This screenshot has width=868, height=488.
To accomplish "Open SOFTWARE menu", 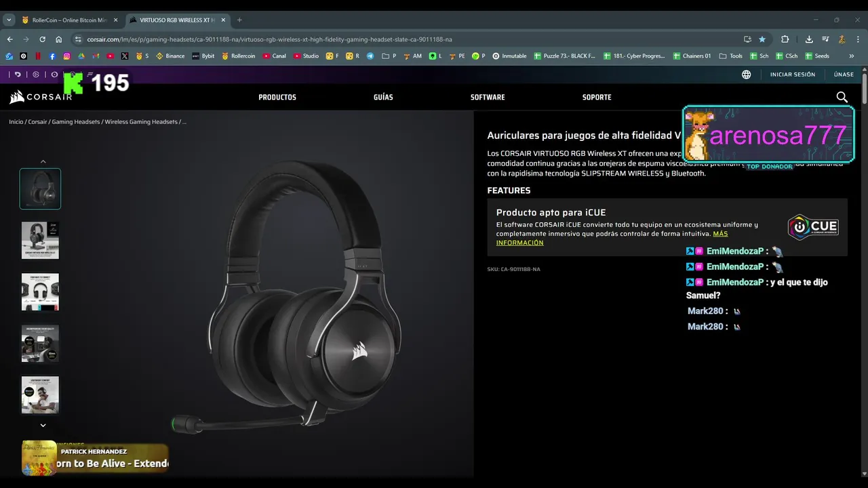I will [x=488, y=97].
